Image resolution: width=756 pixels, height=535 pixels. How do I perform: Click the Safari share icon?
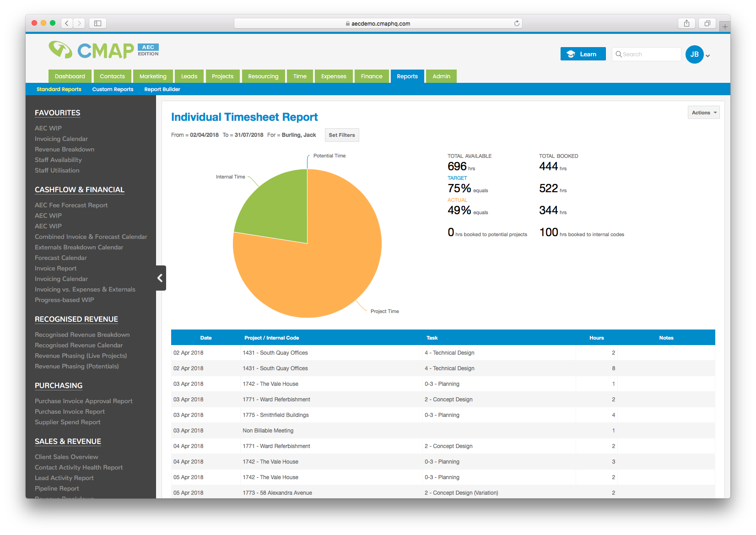(x=686, y=23)
